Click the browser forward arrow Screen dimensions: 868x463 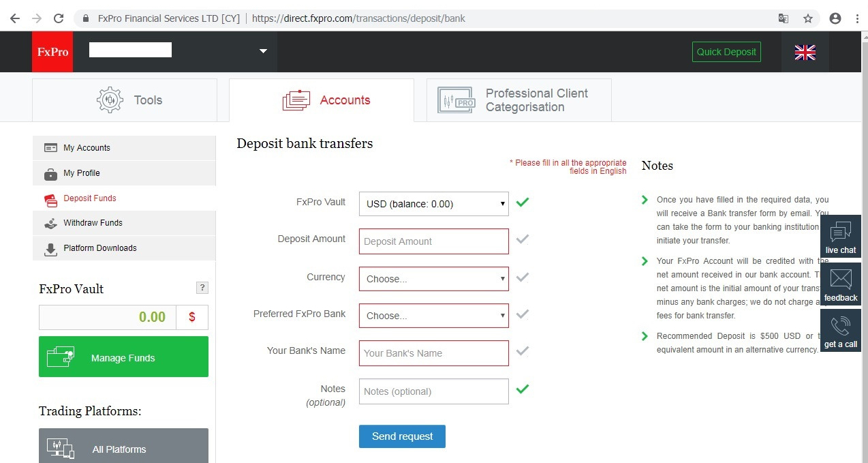pyautogui.click(x=37, y=18)
